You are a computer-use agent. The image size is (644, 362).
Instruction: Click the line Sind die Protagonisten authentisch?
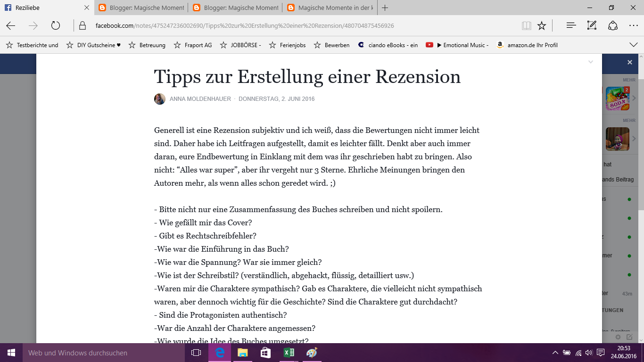pyautogui.click(x=220, y=315)
